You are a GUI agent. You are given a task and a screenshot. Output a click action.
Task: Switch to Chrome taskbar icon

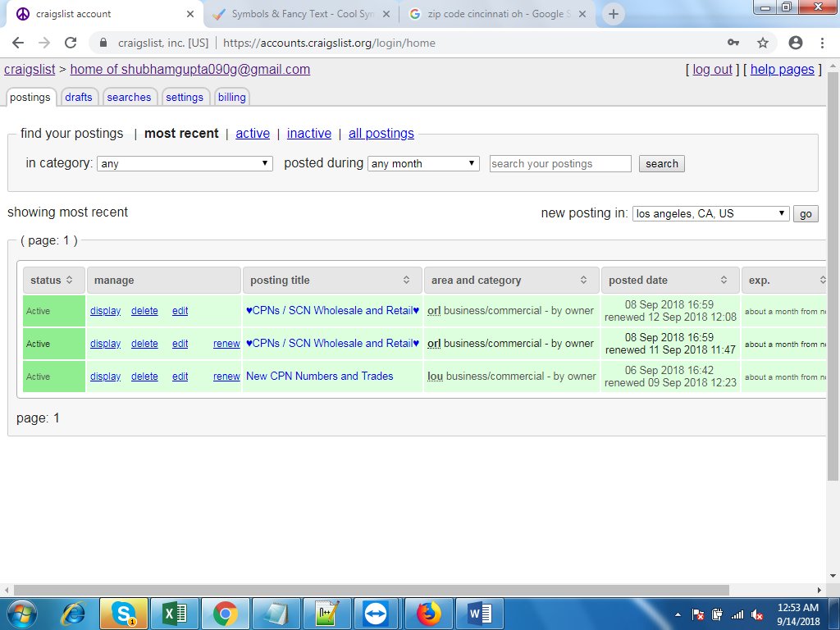[226, 614]
